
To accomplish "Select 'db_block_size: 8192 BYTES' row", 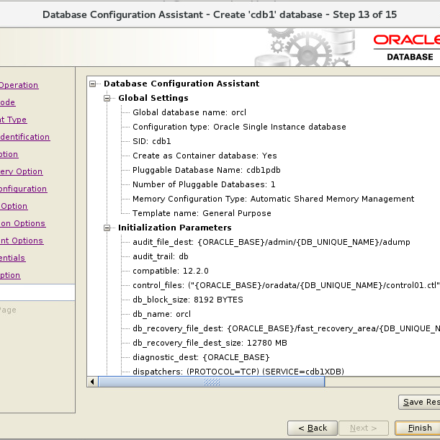I will [188, 300].
